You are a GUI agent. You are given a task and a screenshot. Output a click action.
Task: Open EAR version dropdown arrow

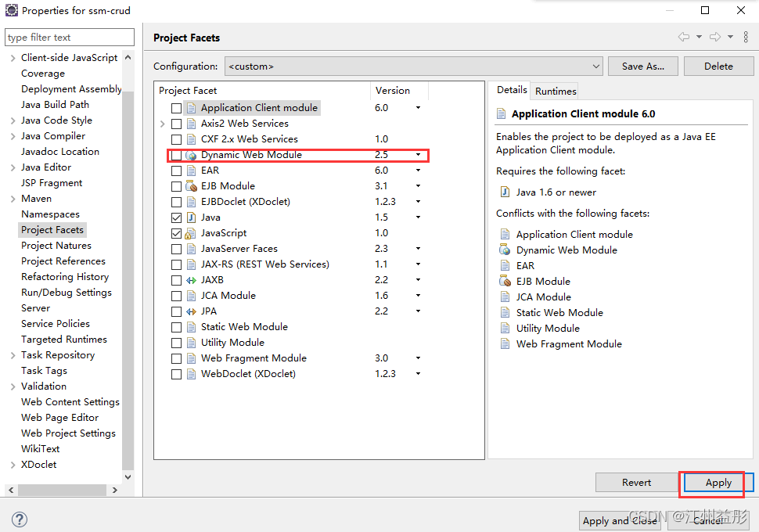click(x=418, y=171)
